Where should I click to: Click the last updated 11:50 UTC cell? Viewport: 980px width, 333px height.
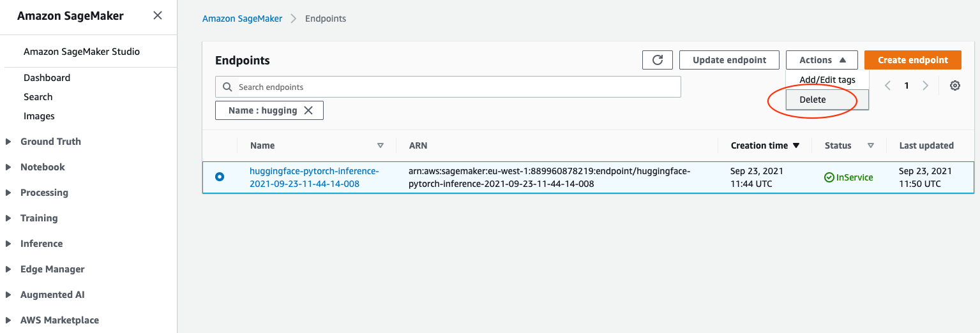click(925, 177)
